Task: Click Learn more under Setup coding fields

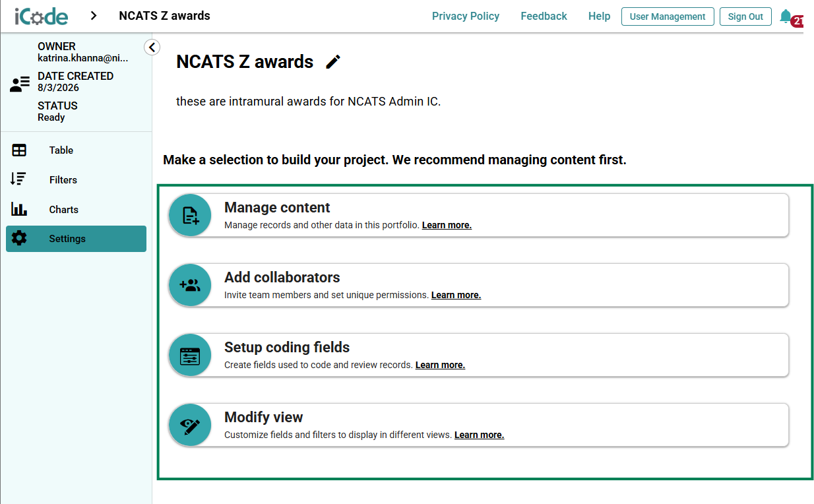Action: coord(440,365)
